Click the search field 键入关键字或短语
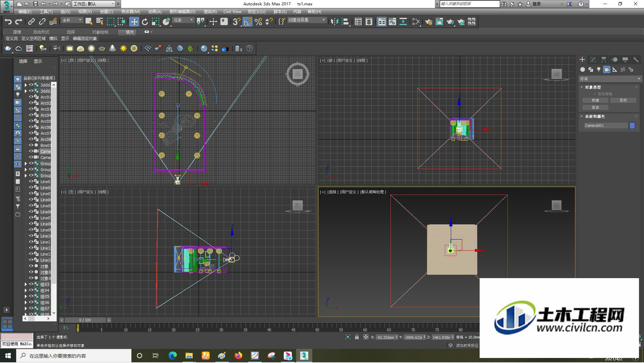 tap(470, 4)
